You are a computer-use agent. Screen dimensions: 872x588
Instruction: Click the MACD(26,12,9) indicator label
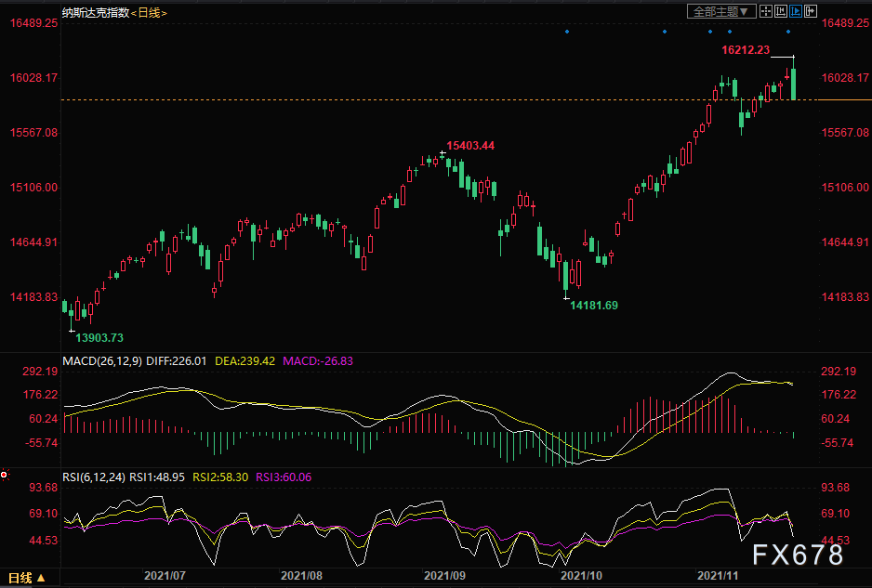(x=102, y=361)
